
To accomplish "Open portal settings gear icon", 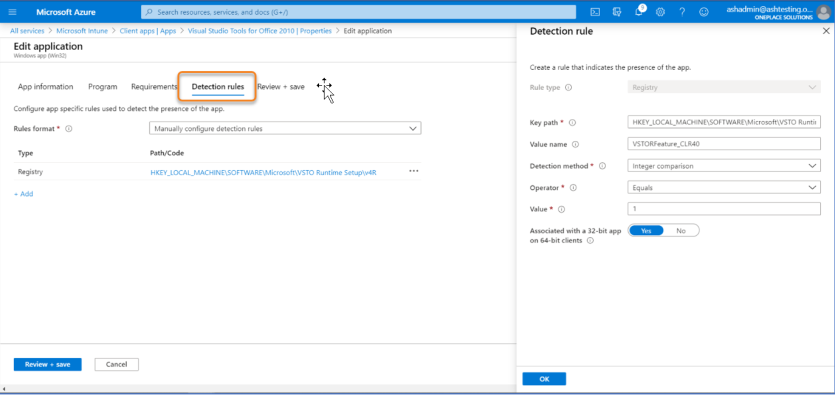I will coord(660,12).
